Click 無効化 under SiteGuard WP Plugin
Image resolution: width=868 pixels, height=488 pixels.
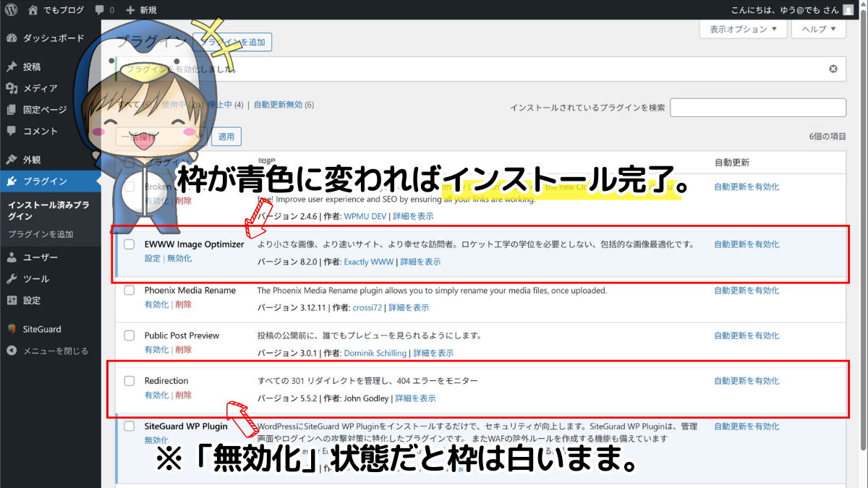(x=156, y=440)
